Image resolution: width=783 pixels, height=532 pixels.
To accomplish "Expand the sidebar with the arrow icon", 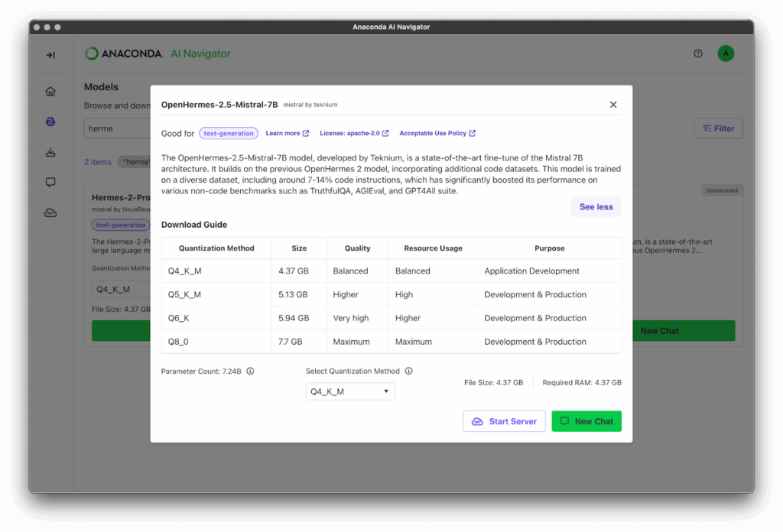I will coord(50,55).
